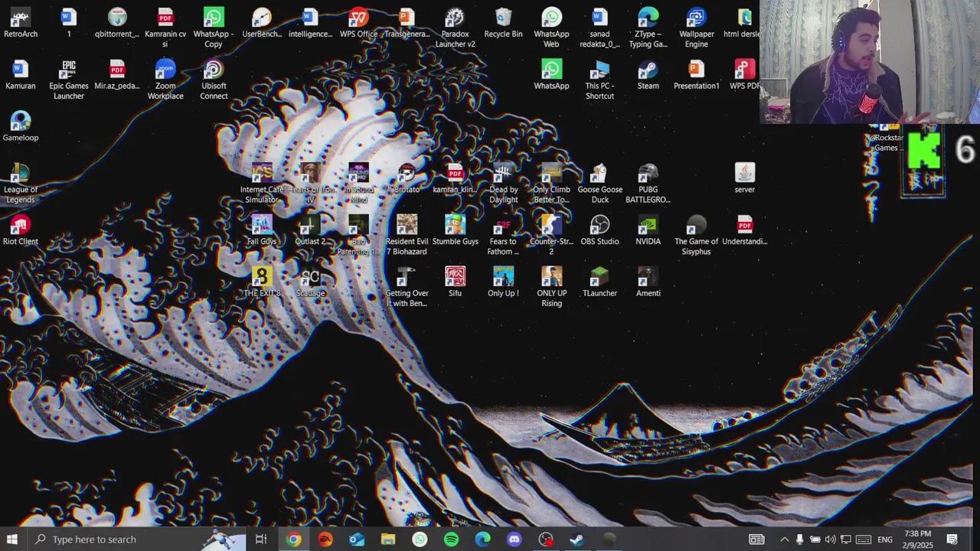
Task: Open the League of Legends icon
Action: pos(21,184)
